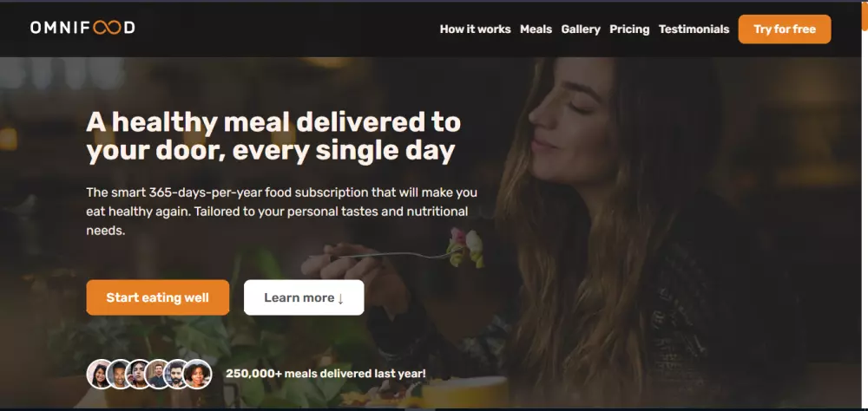
Task: Click the 250,000+ meals delivered text
Action: (x=326, y=374)
